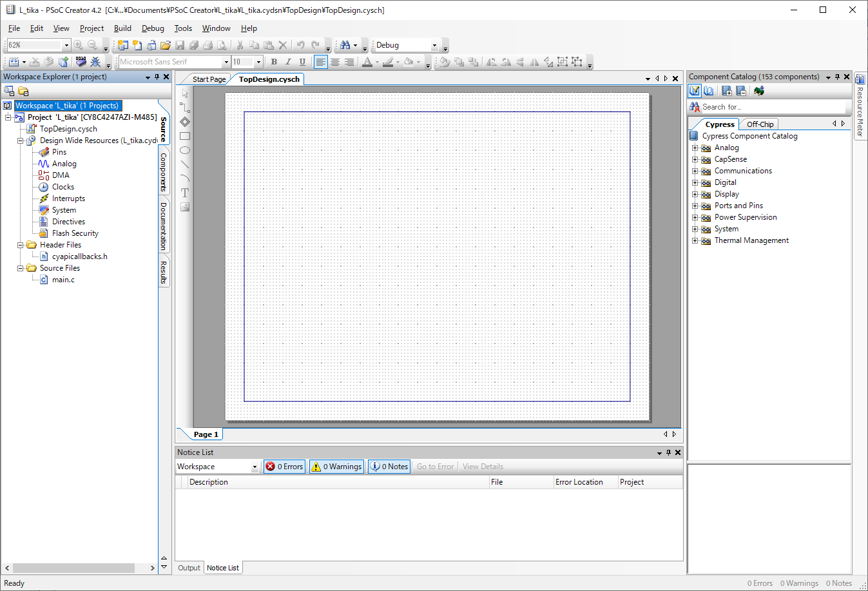Expand all catalog categories icon
This screenshot has width=868, height=591.
click(726, 91)
